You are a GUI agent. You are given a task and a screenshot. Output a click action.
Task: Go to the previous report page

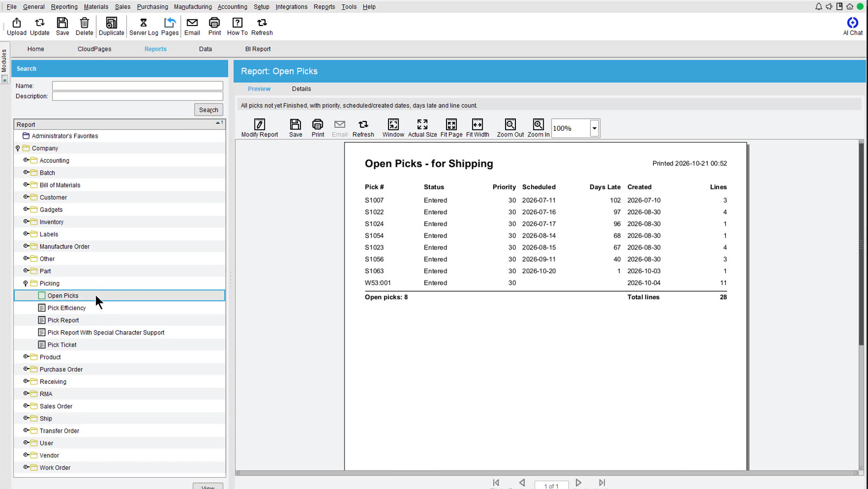(522, 482)
